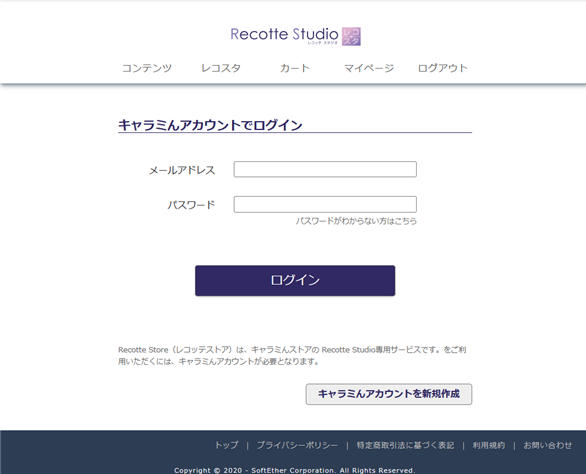Focus the メールアドレス input field
586x474 pixels.
click(x=325, y=169)
